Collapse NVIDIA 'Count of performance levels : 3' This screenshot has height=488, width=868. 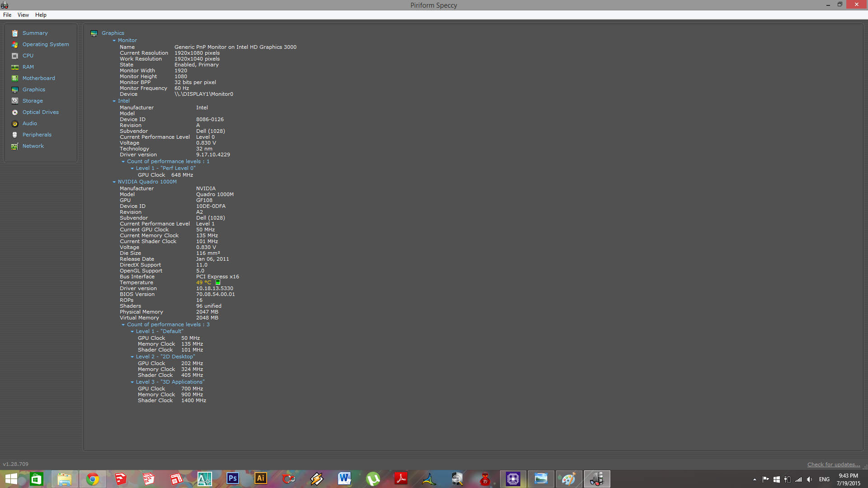[123, 325]
